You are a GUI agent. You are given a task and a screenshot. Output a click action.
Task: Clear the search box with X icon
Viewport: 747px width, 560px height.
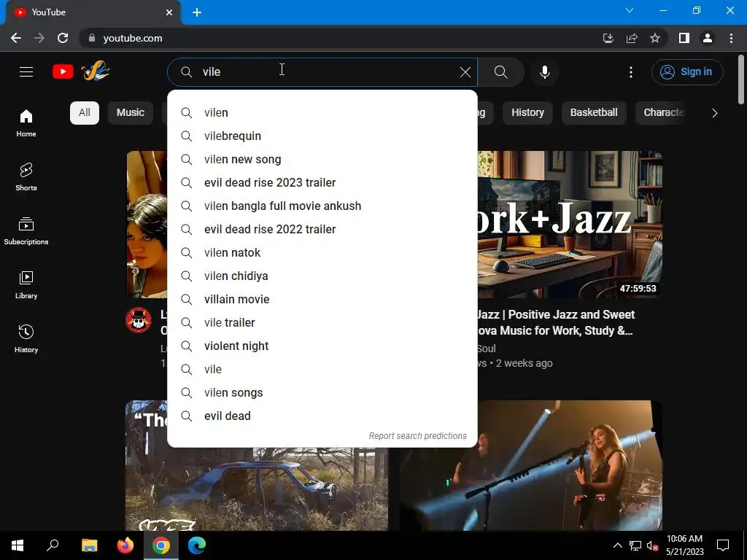(465, 72)
